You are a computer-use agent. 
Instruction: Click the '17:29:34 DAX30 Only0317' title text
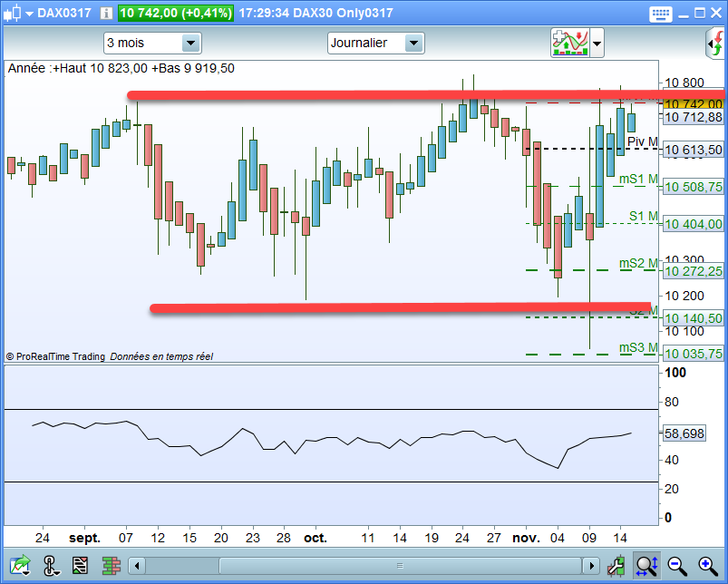coord(315,13)
